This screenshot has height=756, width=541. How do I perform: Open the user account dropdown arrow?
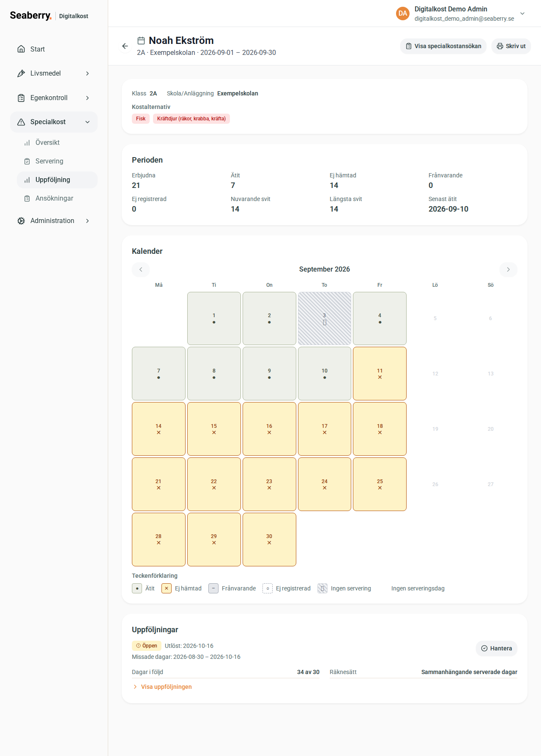[522, 14]
